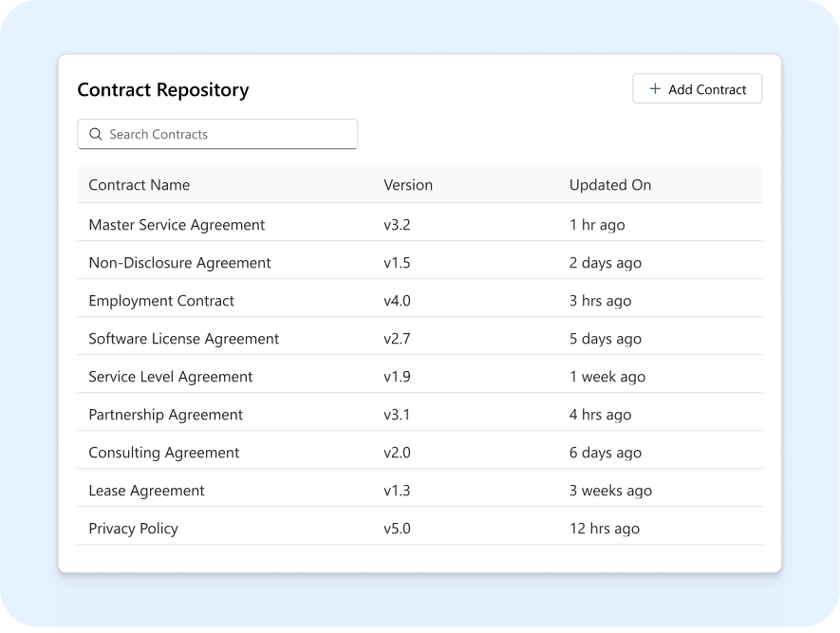Open the Partnership Agreement entry
This screenshot has height=633, width=840.
tap(165, 415)
